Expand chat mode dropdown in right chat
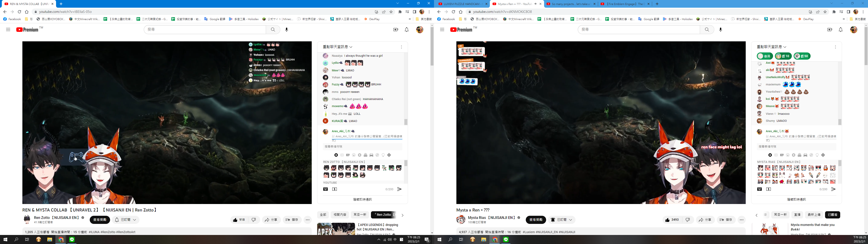This screenshot has height=244, width=868. (772, 47)
